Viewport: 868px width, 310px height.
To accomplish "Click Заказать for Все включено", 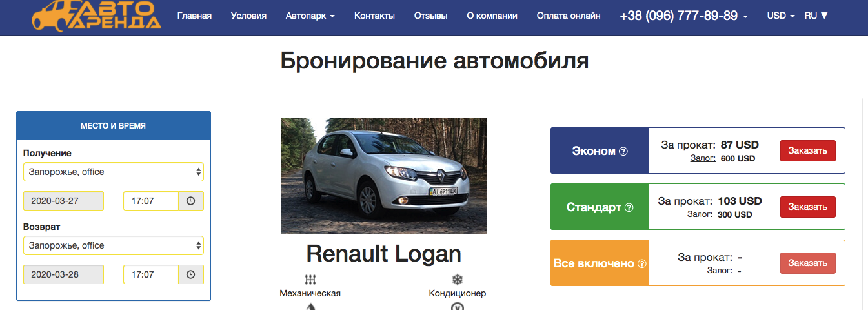I will [x=807, y=263].
